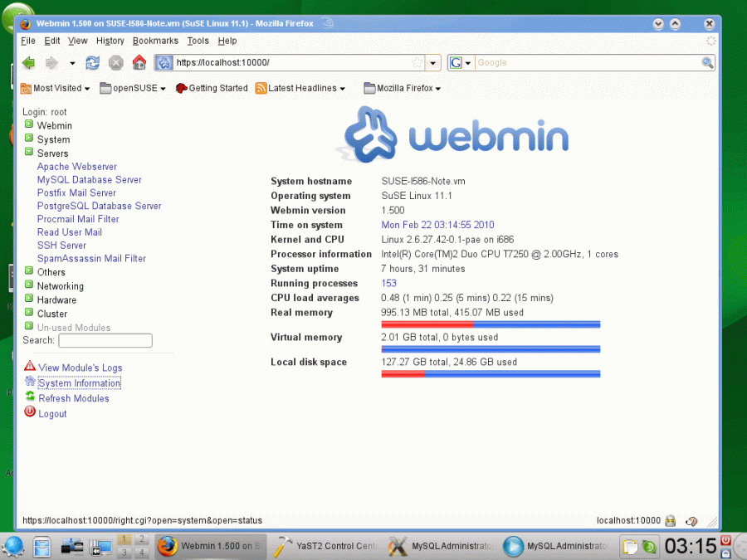The height and width of the screenshot is (560, 747).
Task: Switch to YaST2 Control Center taskbar entry
Action: point(326,546)
